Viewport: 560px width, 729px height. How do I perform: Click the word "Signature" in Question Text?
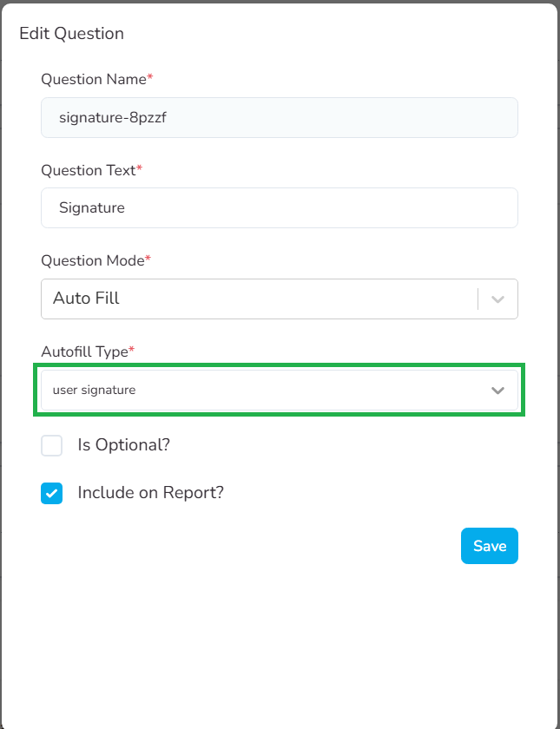(x=92, y=208)
